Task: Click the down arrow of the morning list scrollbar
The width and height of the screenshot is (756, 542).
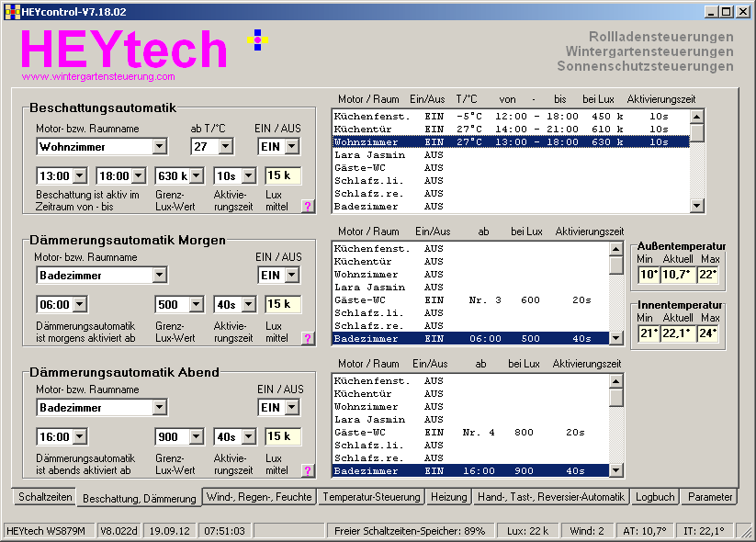Action: pyautogui.click(x=616, y=338)
